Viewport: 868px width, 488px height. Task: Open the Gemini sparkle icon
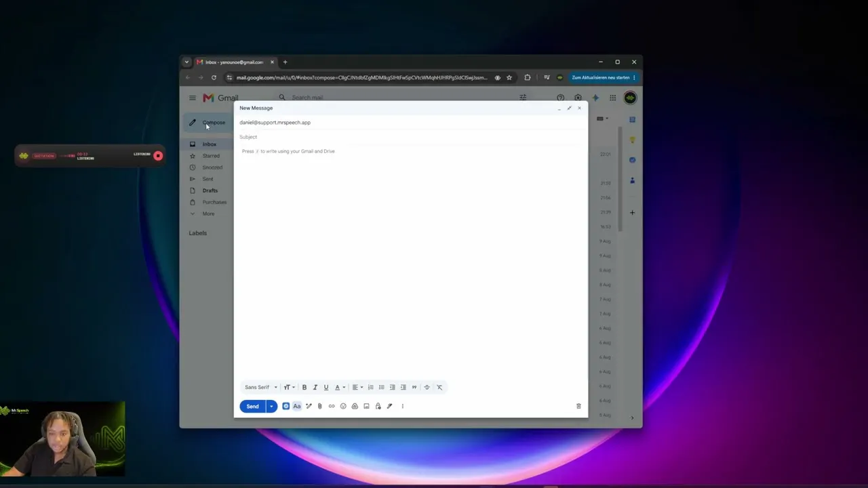(595, 98)
